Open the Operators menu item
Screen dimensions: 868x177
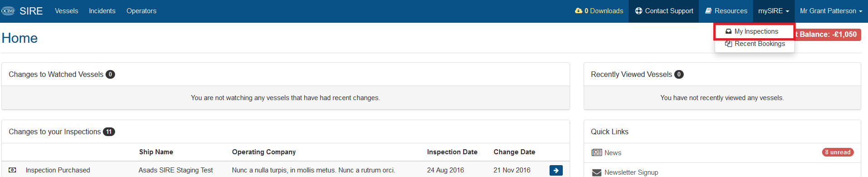(141, 11)
